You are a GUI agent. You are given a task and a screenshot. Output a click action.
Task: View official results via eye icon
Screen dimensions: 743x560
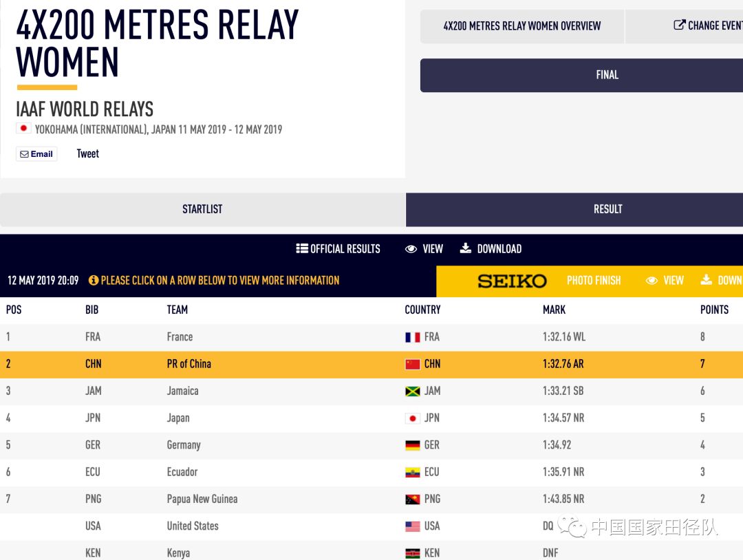click(411, 249)
